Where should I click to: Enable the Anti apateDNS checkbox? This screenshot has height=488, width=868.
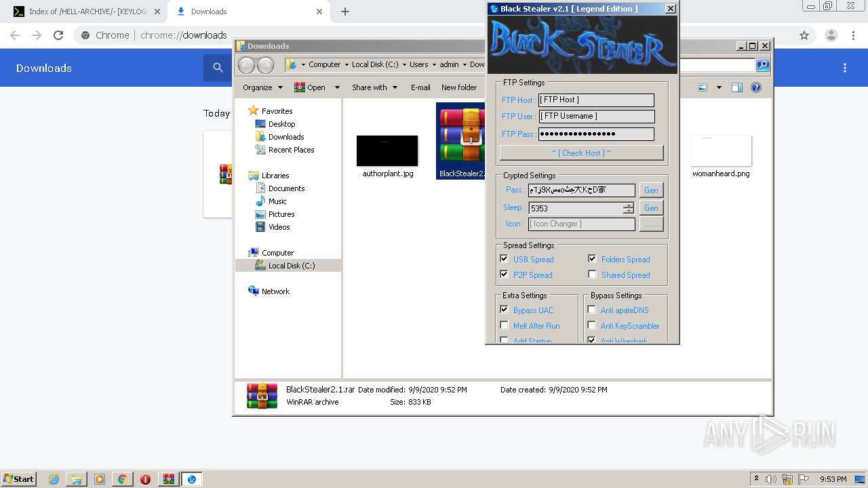[591, 310]
